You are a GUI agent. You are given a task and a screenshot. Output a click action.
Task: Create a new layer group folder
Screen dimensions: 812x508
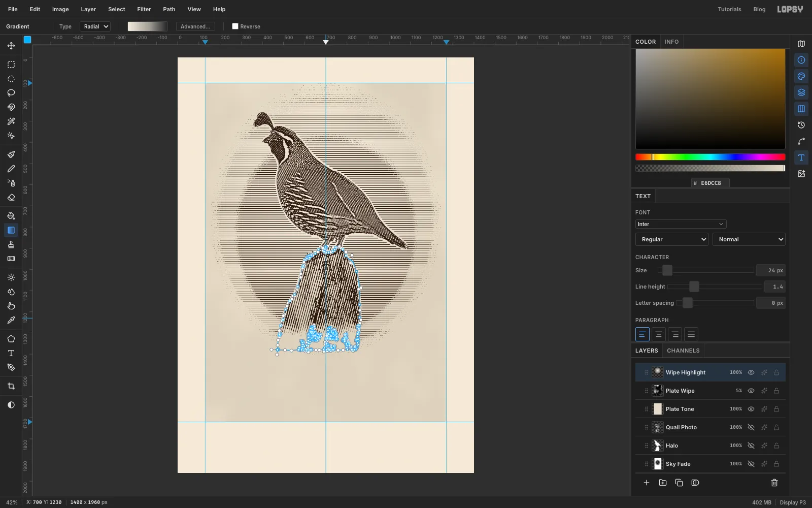[x=663, y=483]
